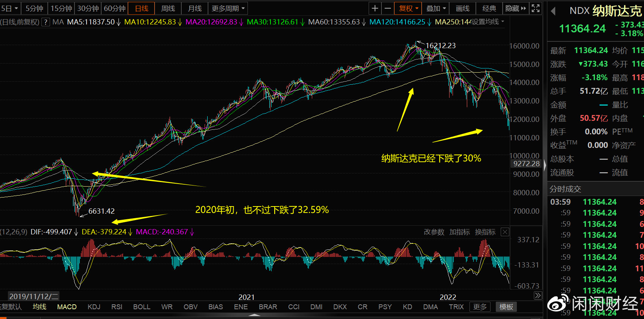Click the 9272.28 price axis marker
644x319 pixels.
[526, 164]
